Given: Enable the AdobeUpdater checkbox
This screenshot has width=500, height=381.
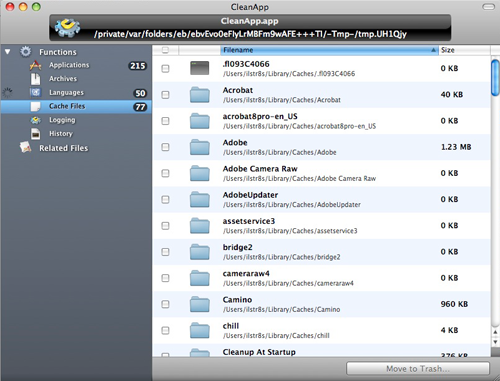Looking at the screenshot, I should [x=165, y=199].
